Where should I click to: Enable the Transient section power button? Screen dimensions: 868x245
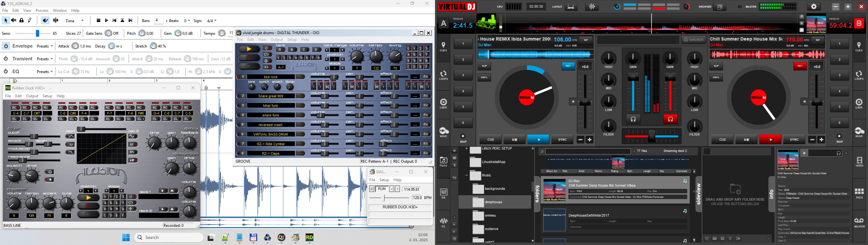(x=6, y=59)
